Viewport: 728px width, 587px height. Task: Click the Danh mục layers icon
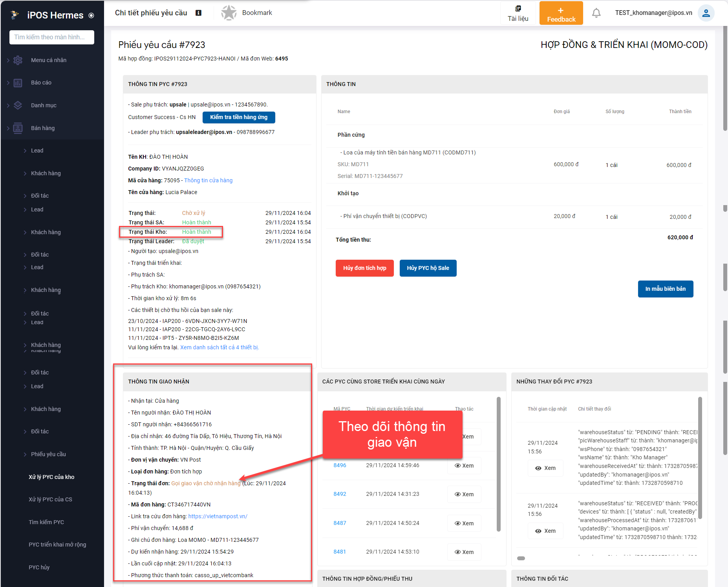click(18, 105)
